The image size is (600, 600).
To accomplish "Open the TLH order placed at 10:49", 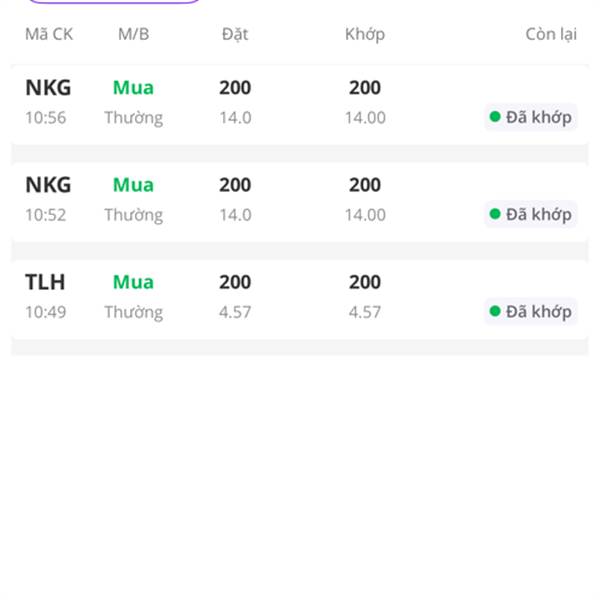I will click(x=300, y=297).
